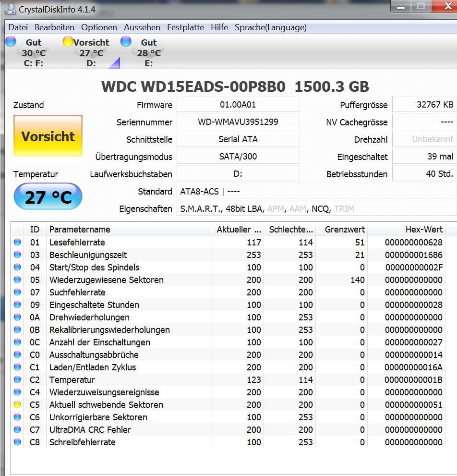457x476 pixels.
Task: Click the status icon for Ausschaltungsabbrüche
Action: [17, 354]
